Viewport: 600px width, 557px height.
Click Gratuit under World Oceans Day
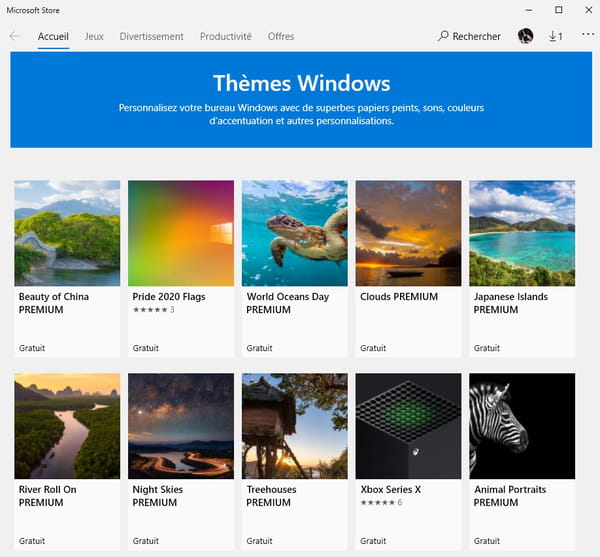click(259, 348)
